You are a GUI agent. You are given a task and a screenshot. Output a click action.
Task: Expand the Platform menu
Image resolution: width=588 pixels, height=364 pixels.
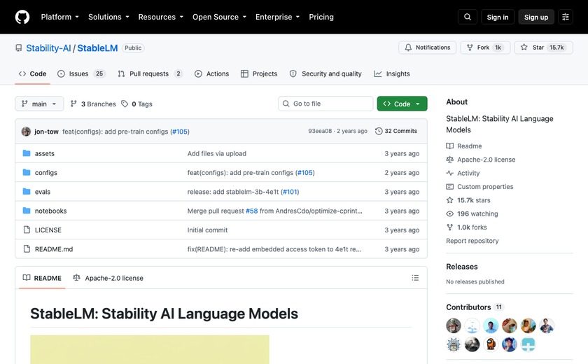point(60,17)
